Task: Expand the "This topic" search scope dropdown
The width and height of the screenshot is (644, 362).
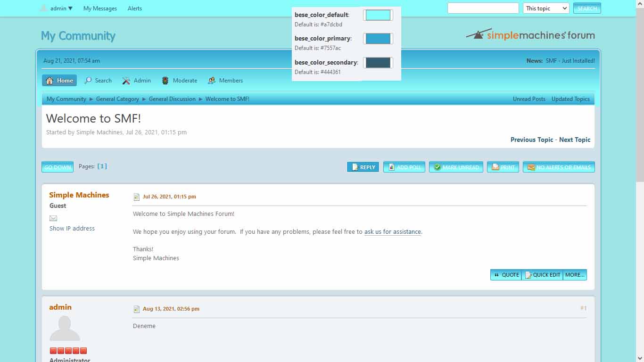Action: 546,8
